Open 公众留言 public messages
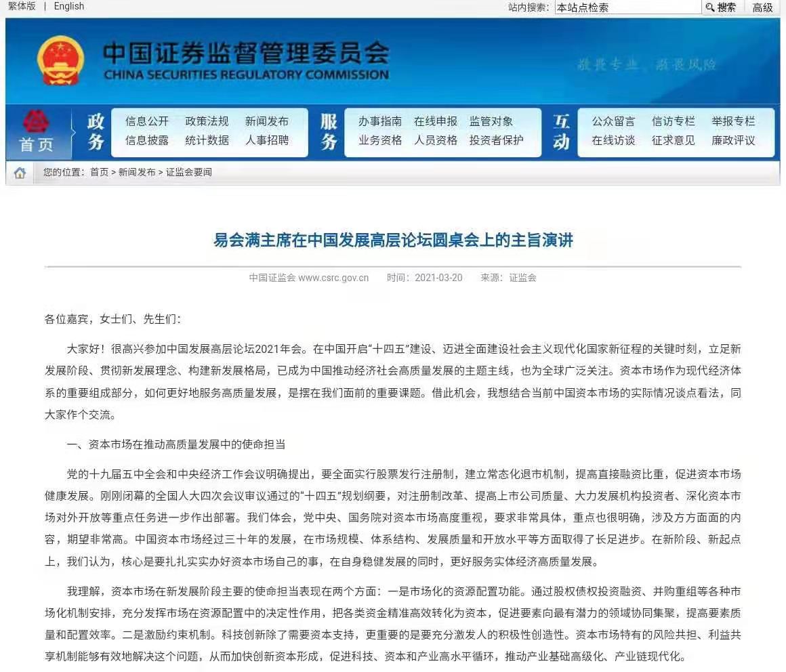The height and width of the screenshot is (672, 786). coord(613,121)
